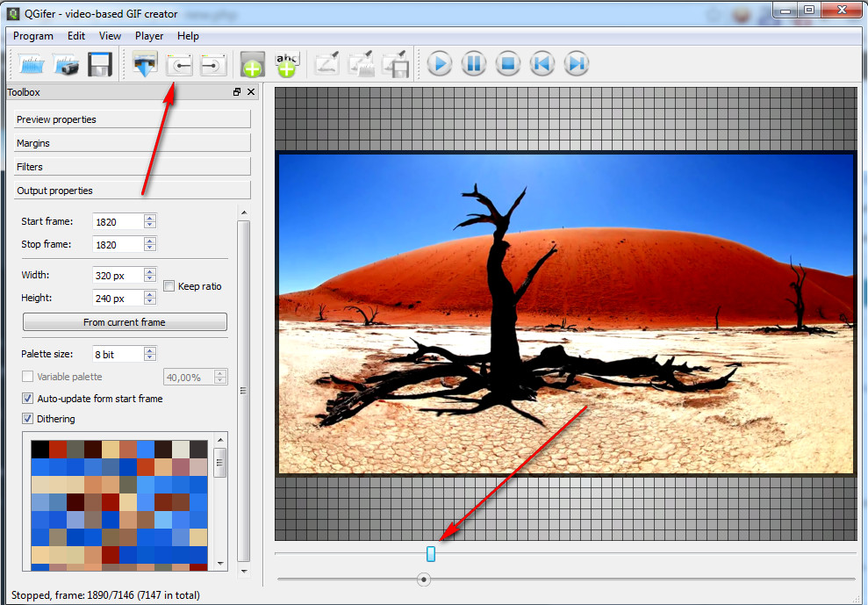Disable the Dithering checkbox
The image size is (868, 605).
[28, 419]
